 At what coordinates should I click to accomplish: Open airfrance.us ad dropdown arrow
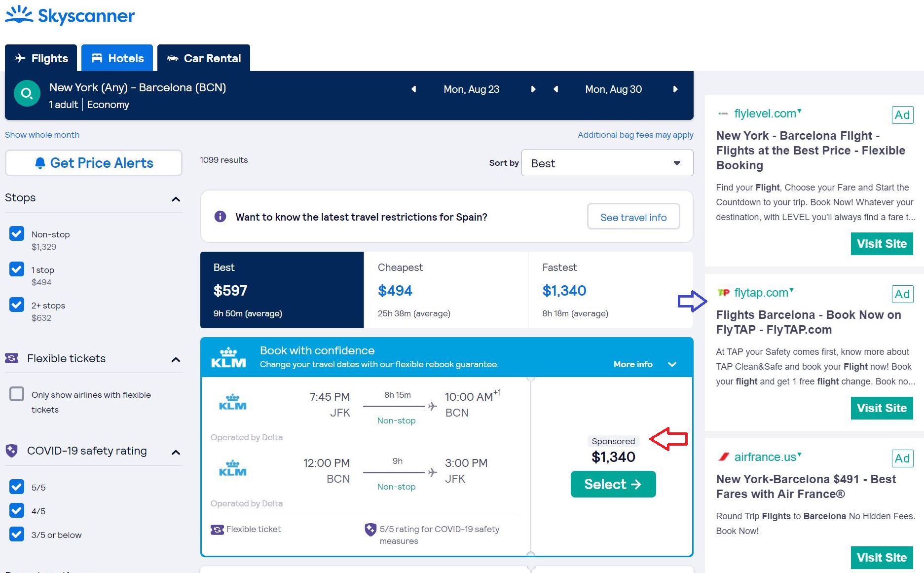coord(800,454)
